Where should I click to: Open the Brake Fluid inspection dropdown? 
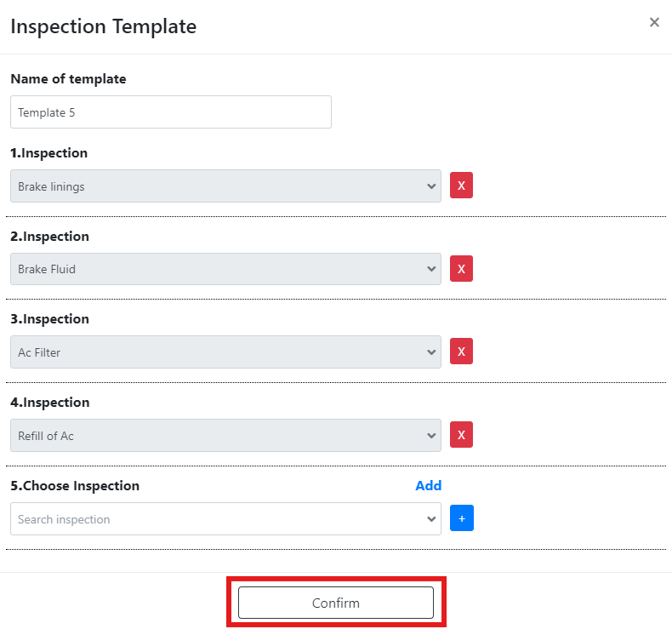pyautogui.click(x=225, y=269)
